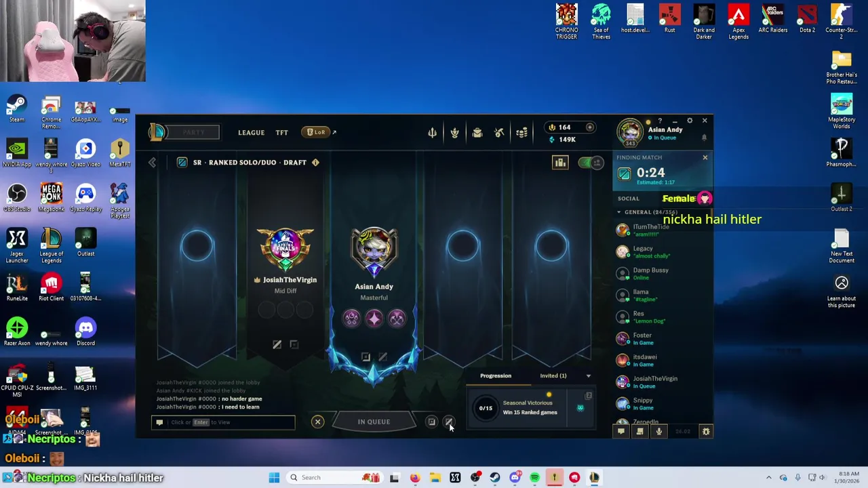Switch to the Progression tab
This screenshot has height=488, width=868.
coord(496,376)
